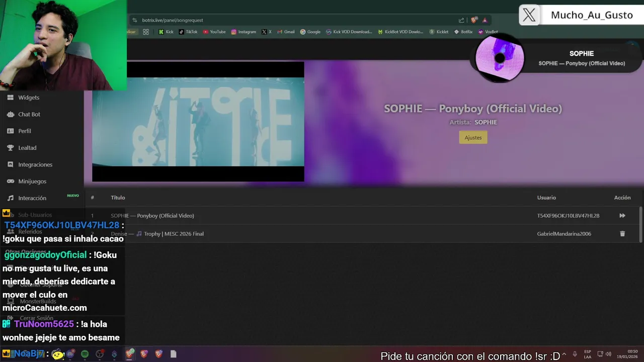The width and height of the screenshot is (644, 362).
Task: Click the address bar botrix.live URL
Action: click(x=173, y=20)
